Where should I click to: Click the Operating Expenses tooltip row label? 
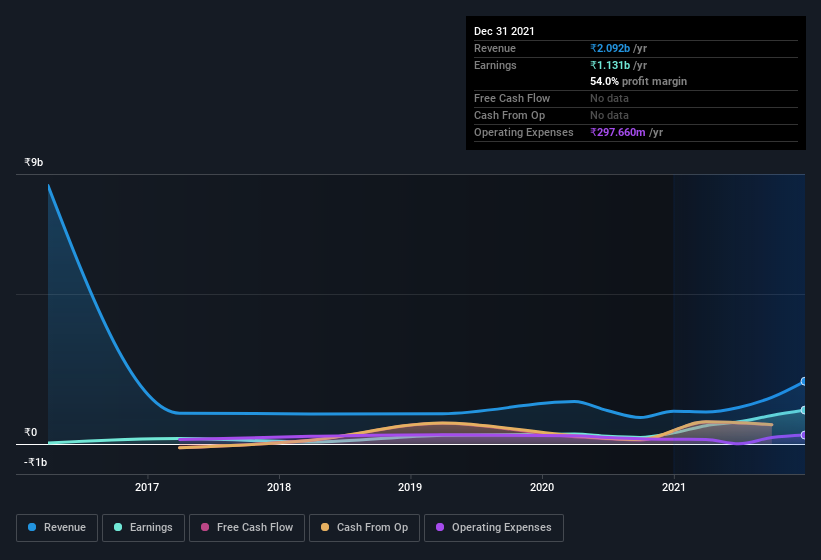tap(524, 132)
